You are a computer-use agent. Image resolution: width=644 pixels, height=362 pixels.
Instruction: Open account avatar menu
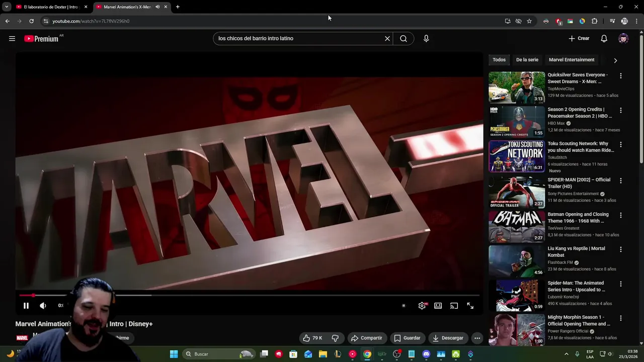(x=623, y=38)
